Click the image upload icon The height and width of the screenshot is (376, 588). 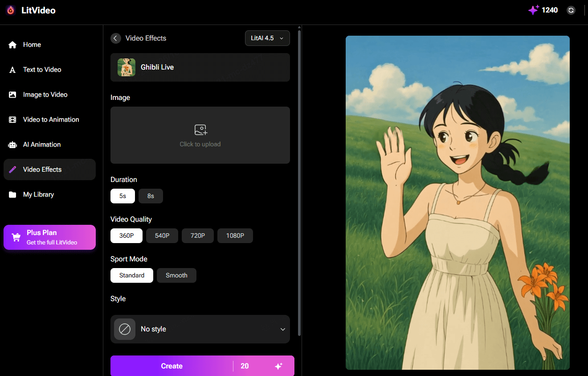(200, 130)
